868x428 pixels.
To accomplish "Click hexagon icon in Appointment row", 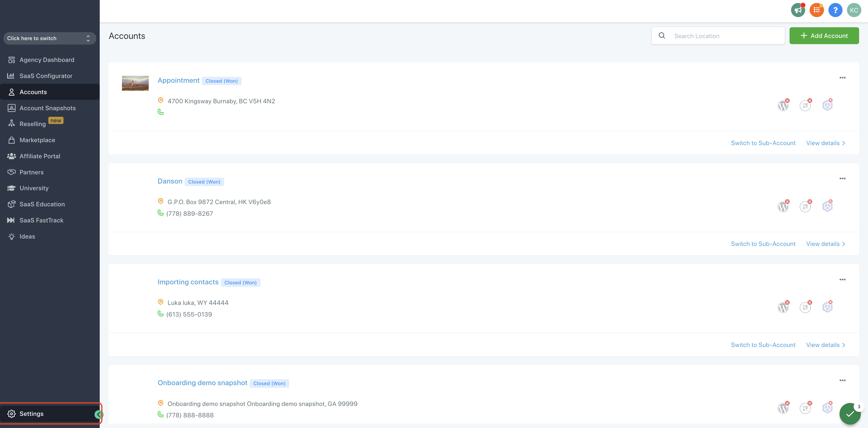I will [x=827, y=105].
